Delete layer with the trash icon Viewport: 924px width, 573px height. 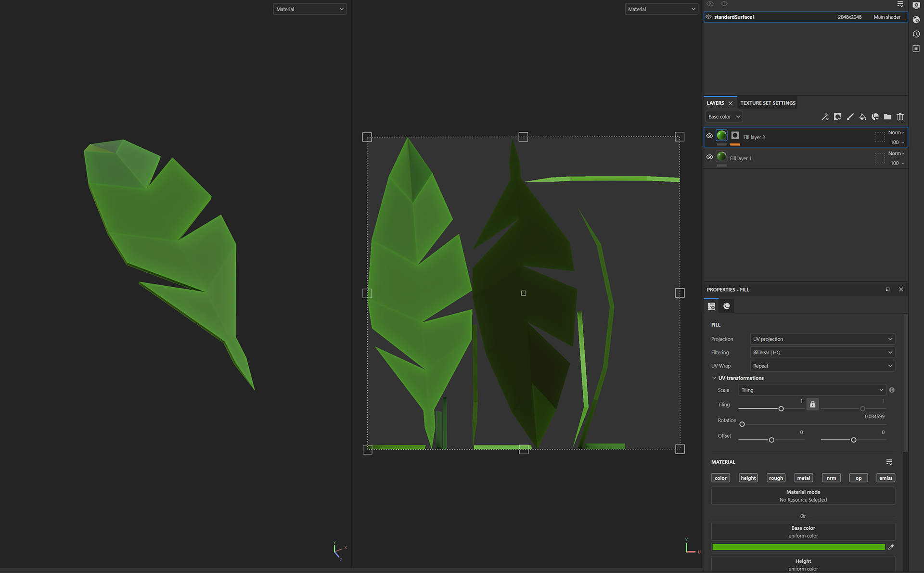click(x=900, y=117)
